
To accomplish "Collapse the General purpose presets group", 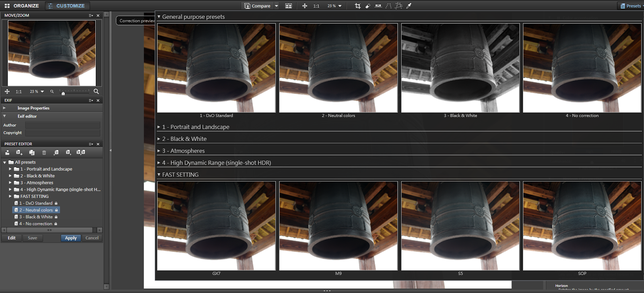I will click(x=159, y=17).
